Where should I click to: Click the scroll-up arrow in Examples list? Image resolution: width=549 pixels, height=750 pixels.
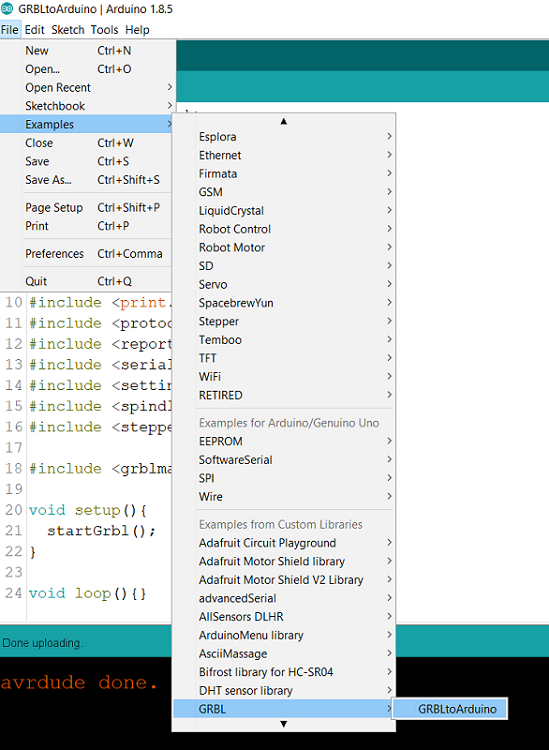pos(284,121)
